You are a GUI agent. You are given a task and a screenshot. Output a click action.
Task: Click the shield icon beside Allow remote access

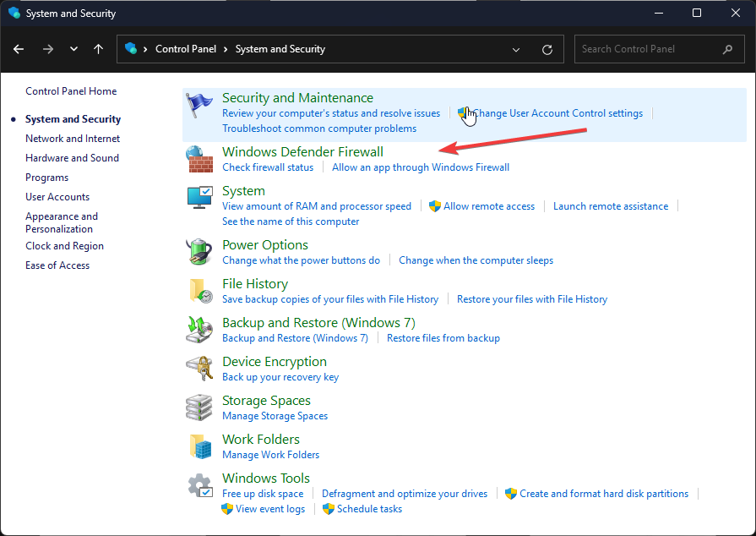435,206
